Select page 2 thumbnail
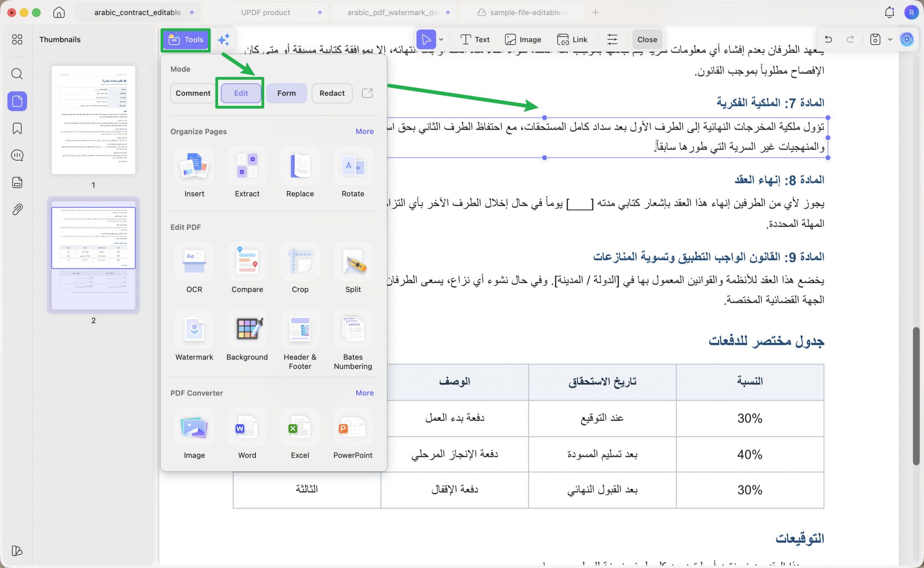The image size is (924, 568). coord(93,255)
